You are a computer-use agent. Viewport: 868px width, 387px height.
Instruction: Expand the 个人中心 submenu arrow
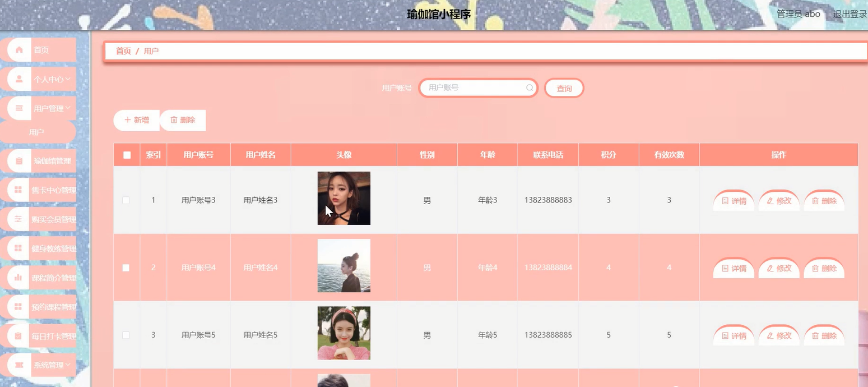point(68,79)
